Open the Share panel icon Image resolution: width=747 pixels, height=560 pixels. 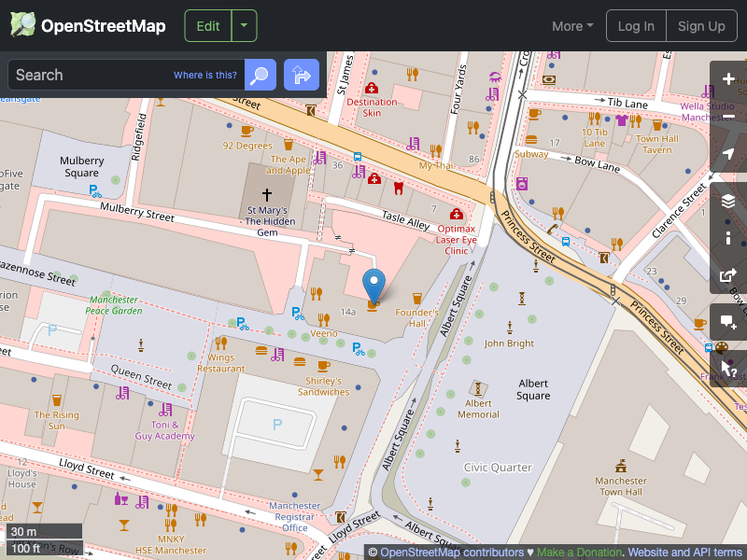click(728, 275)
